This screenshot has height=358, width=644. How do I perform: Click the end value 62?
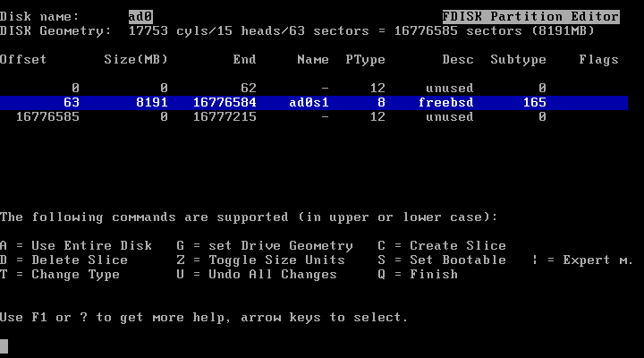pyautogui.click(x=249, y=88)
